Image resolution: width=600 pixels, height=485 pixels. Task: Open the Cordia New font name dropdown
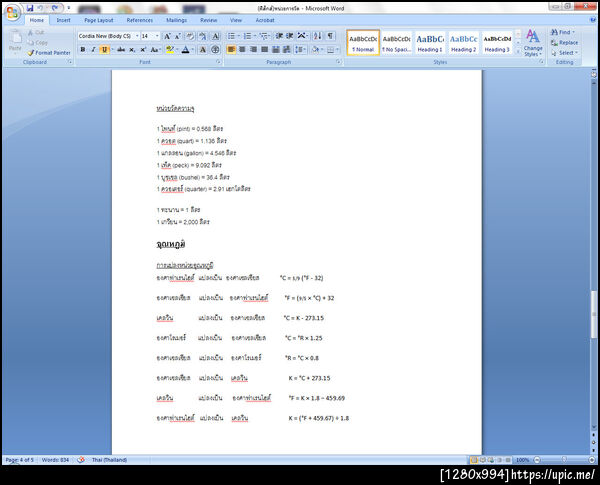[x=137, y=36]
